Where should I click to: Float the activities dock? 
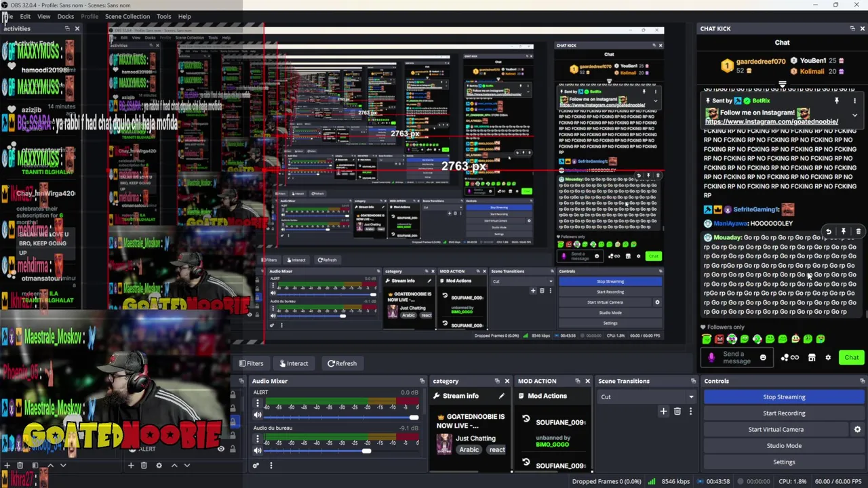pyautogui.click(x=67, y=28)
